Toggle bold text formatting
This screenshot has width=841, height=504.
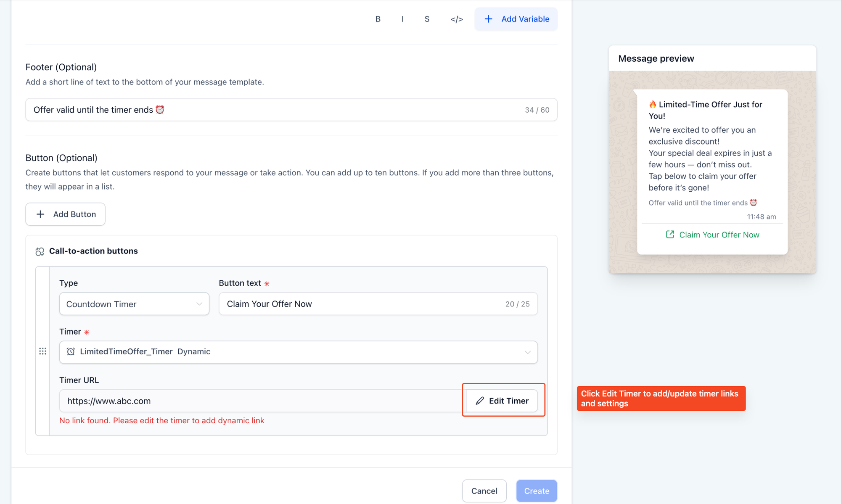tap(378, 19)
